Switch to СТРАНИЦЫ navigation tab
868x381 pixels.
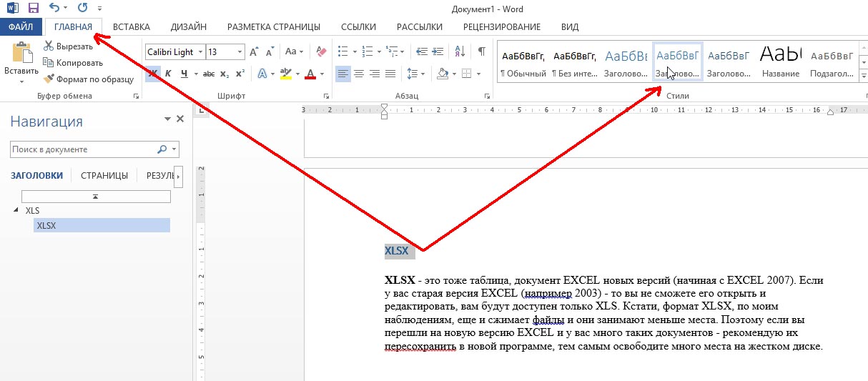104,175
